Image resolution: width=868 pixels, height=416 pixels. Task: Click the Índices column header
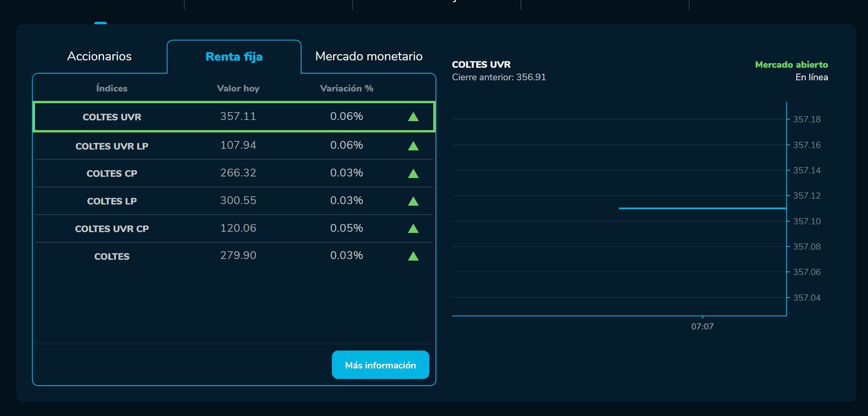(112, 89)
